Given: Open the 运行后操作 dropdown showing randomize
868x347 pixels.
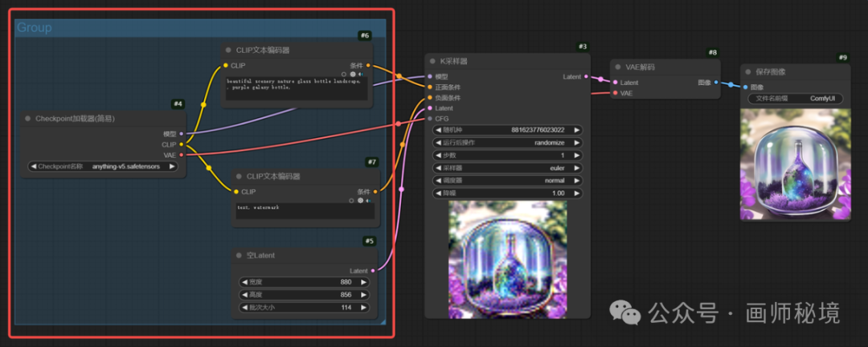Looking at the screenshot, I should pos(508,142).
